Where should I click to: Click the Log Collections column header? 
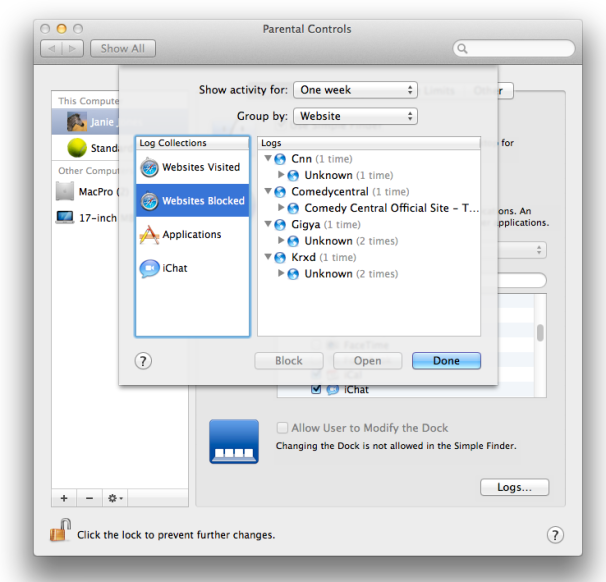[x=192, y=143]
